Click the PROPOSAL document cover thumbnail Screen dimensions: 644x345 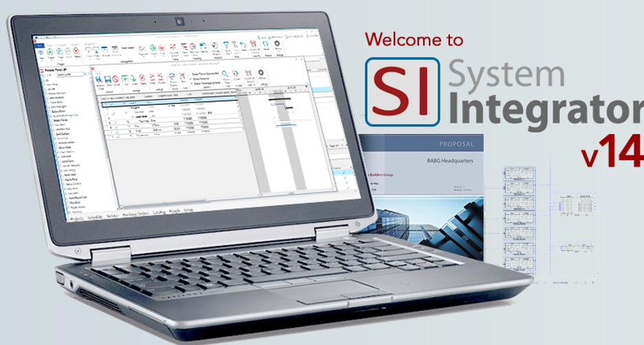421,197
